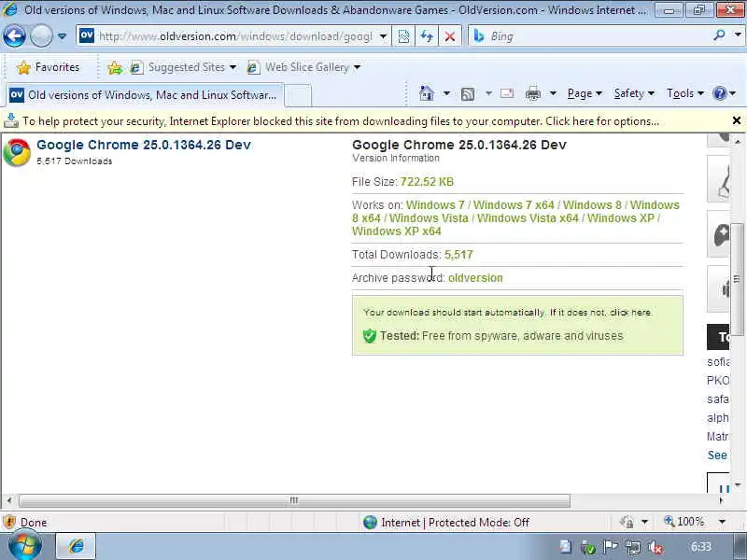Click the network tray icon
This screenshot has width=747, height=560.
coord(633,548)
